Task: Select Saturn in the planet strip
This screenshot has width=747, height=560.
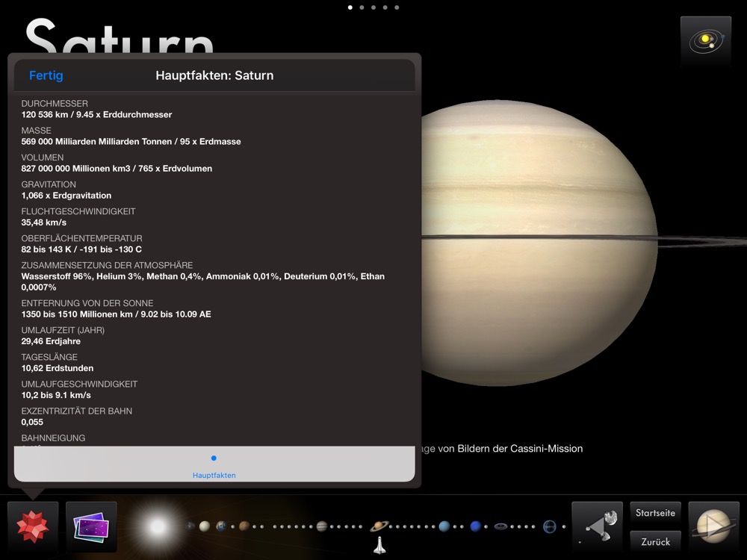Action: (x=379, y=526)
